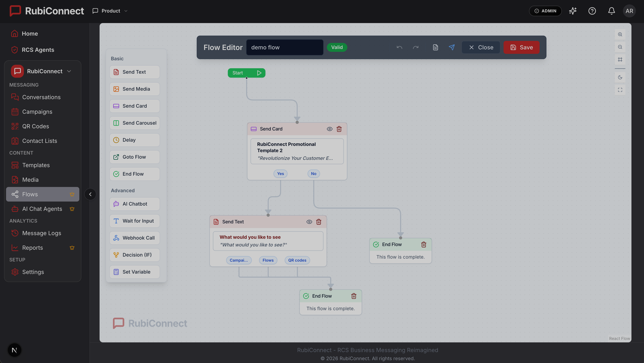Screen dimensions: 644x363
Task: Enter fullscreen with the expand icon
Action: (x=620, y=90)
